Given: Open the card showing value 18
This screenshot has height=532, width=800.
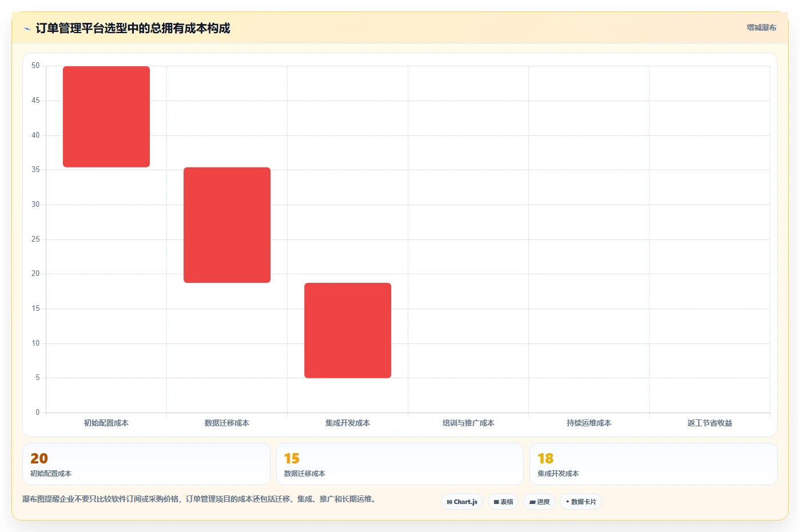Looking at the screenshot, I should point(654,464).
